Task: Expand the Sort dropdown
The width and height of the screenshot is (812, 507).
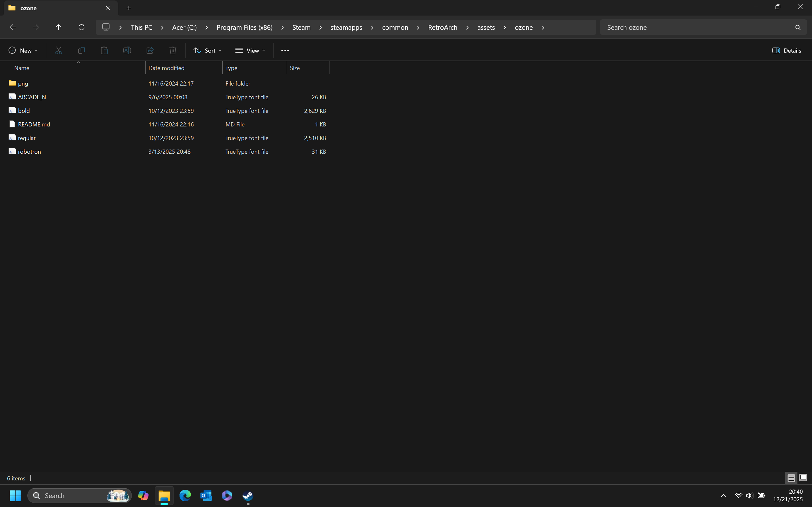Action: 207,51
